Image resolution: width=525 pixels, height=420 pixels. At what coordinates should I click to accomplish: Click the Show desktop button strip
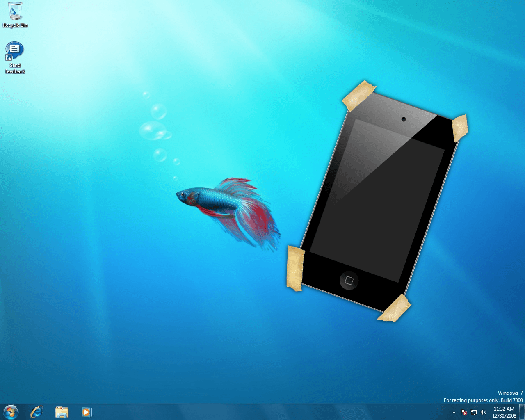point(522,412)
